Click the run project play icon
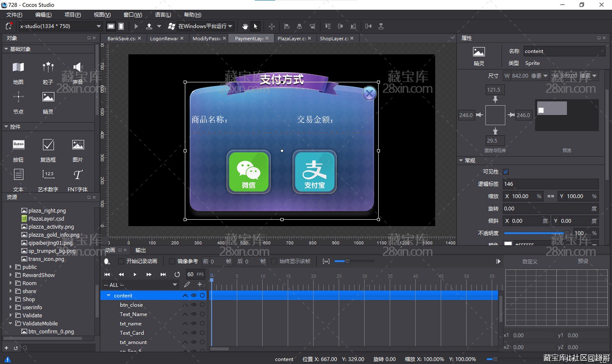Screen dimensions: 612x364 coord(136,26)
